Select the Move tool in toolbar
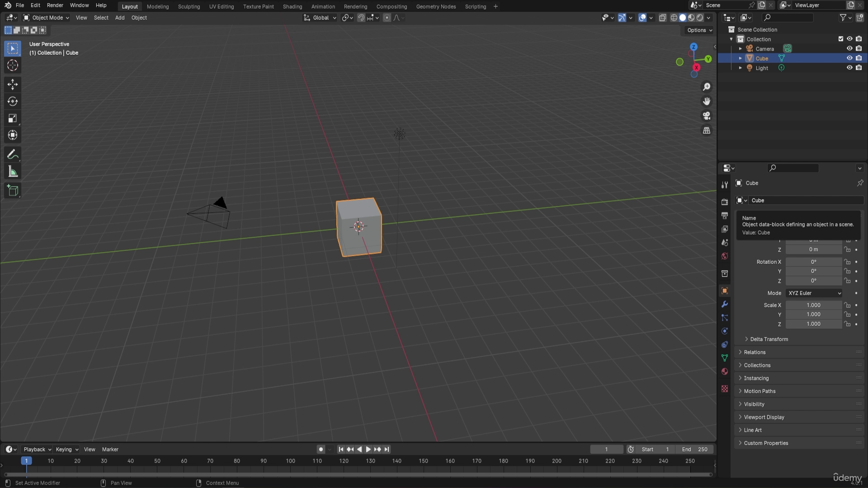The image size is (868, 488). point(13,84)
